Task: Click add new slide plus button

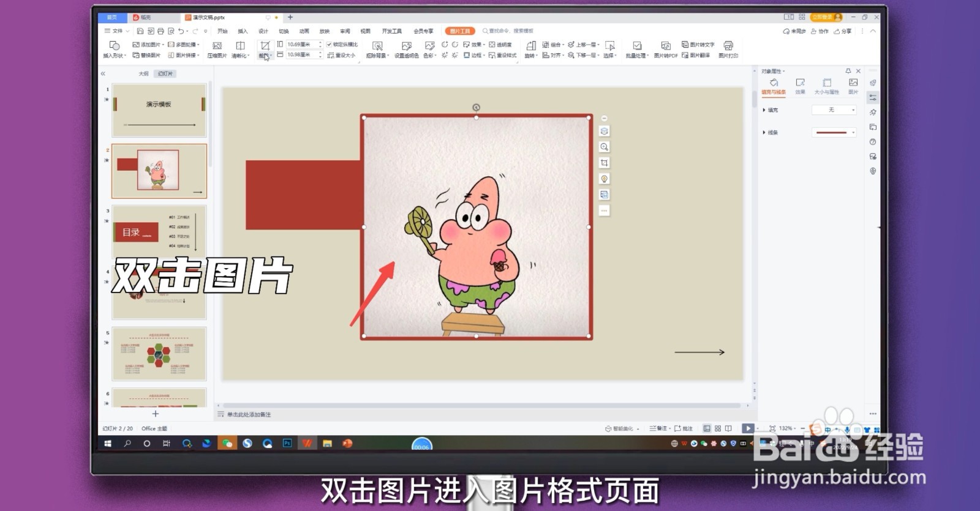Action: click(156, 414)
